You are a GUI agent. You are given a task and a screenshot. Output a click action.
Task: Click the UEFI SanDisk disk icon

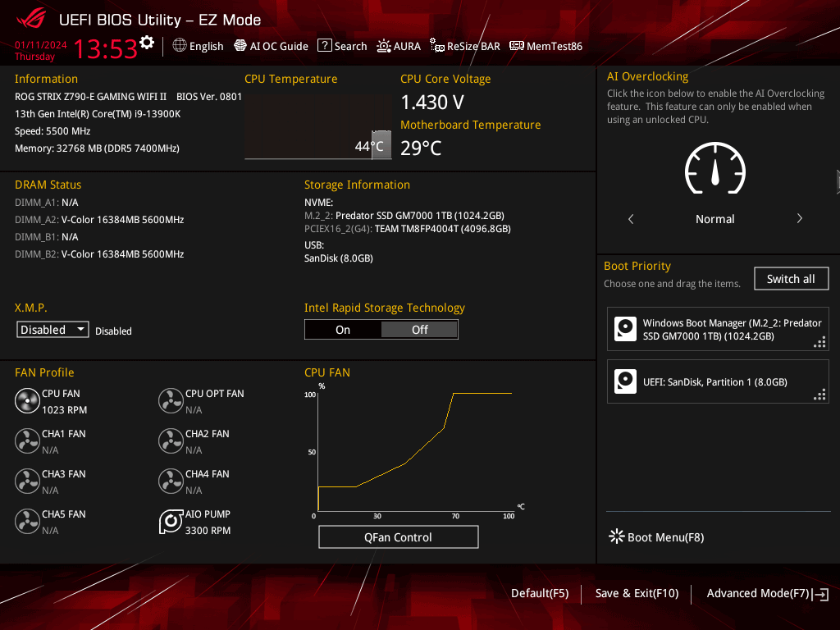tap(625, 381)
